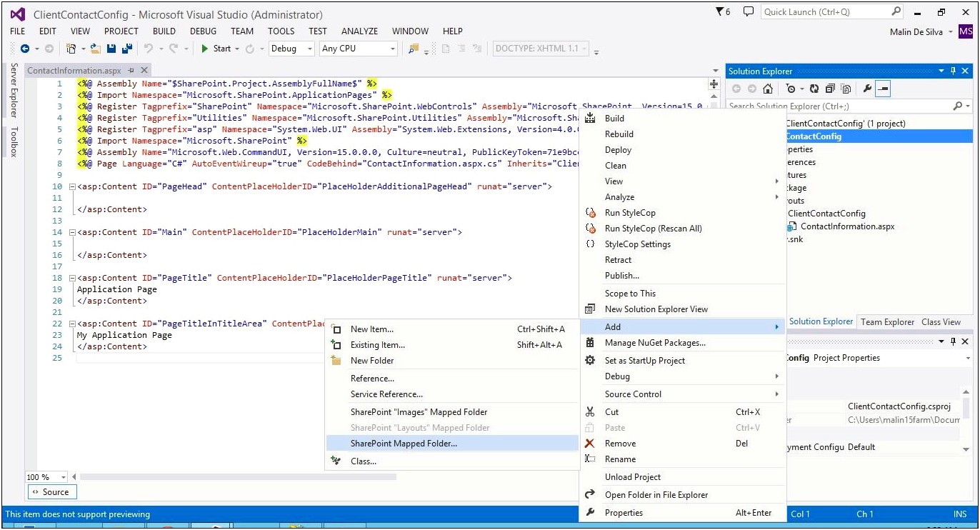Select Run StyleCop (Rescan All)
980x530 pixels.
point(682,229)
